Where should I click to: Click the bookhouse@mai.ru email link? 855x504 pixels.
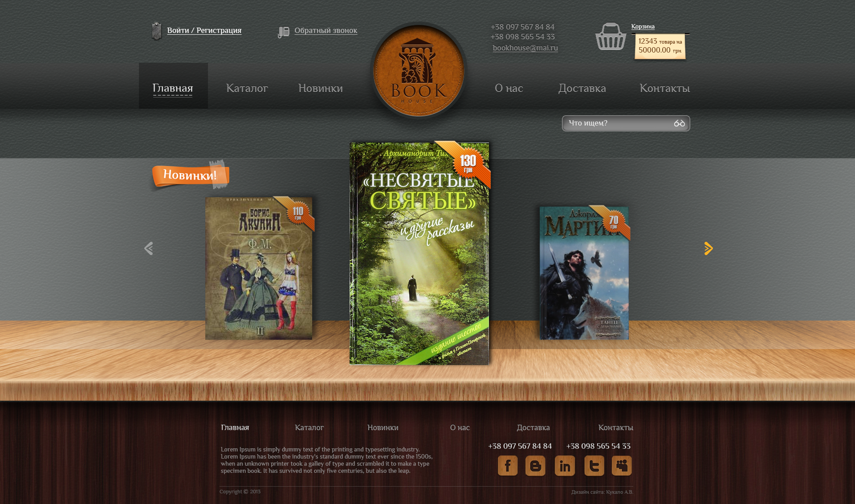click(x=525, y=48)
